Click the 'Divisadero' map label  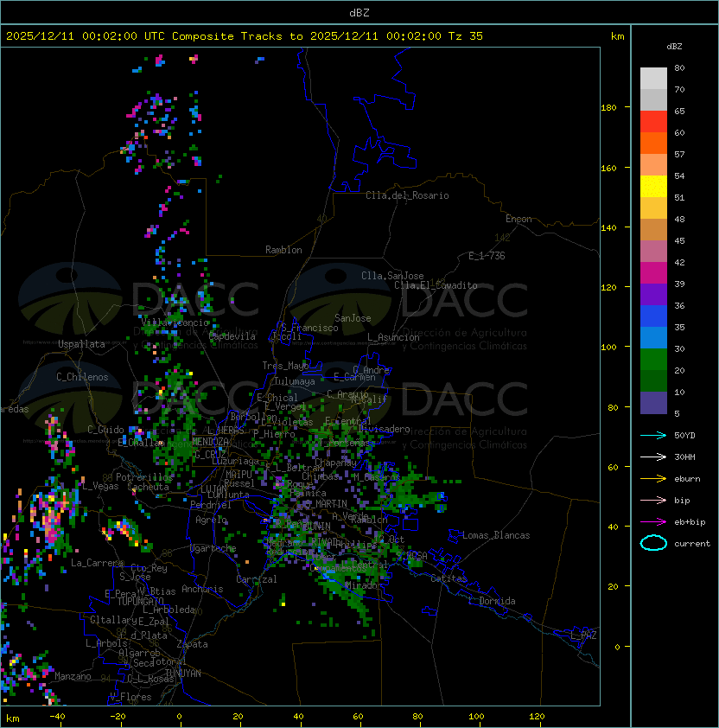[x=384, y=429]
